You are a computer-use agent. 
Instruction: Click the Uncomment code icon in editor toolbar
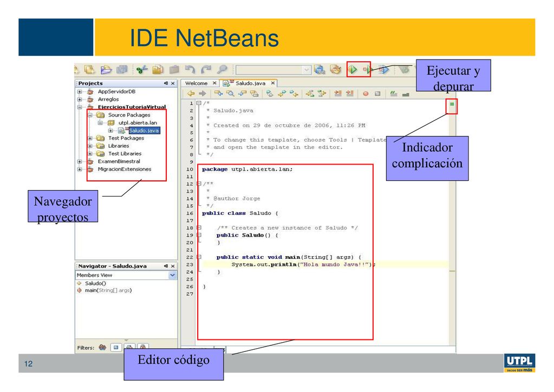point(406,94)
